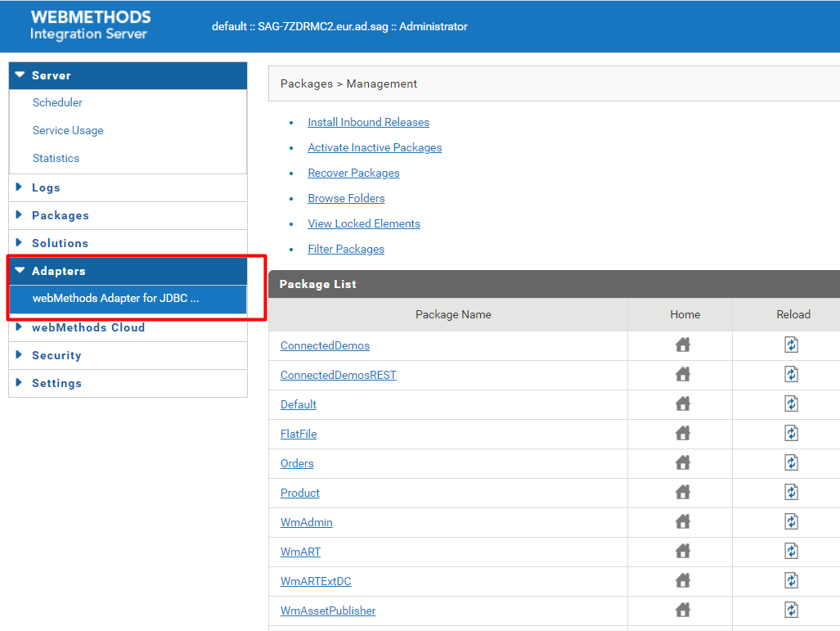Open FlatFile package link
The height and width of the screenshot is (631, 840).
pos(299,435)
